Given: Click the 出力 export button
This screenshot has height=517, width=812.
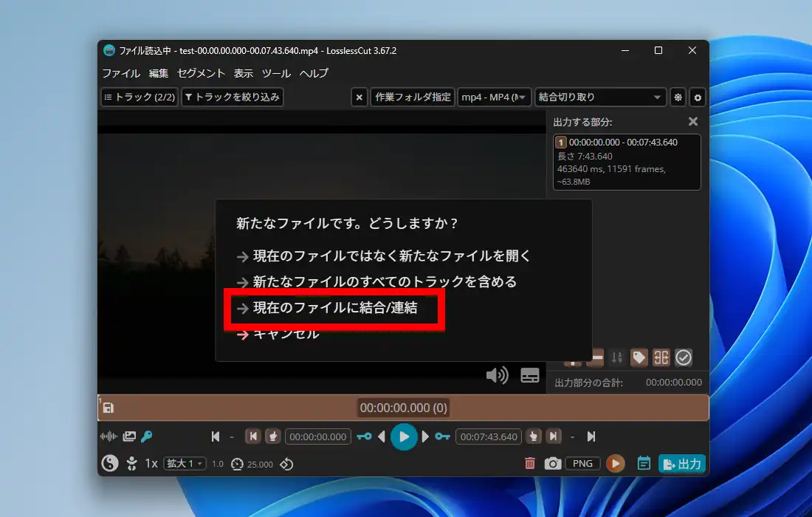Looking at the screenshot, I should (681, 464).
